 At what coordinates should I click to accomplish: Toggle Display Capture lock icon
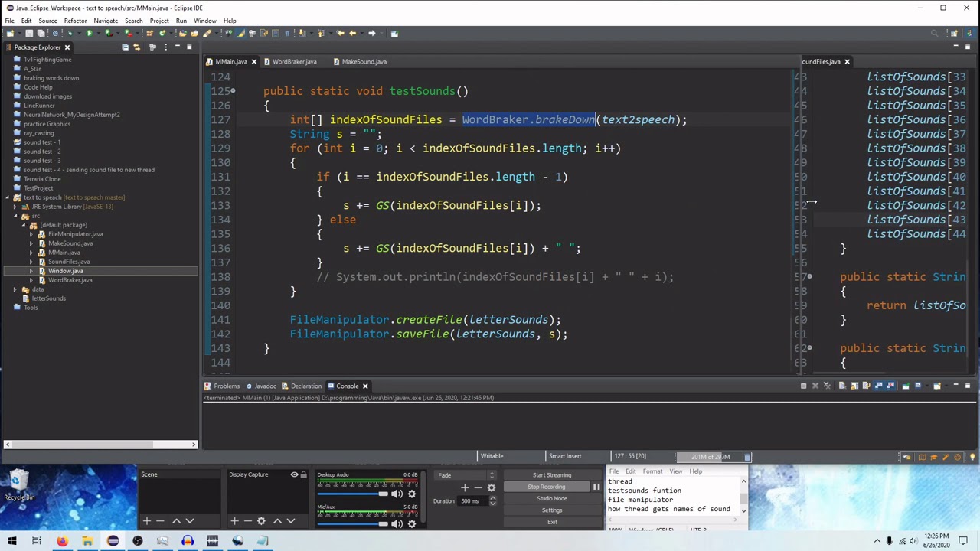304,474
